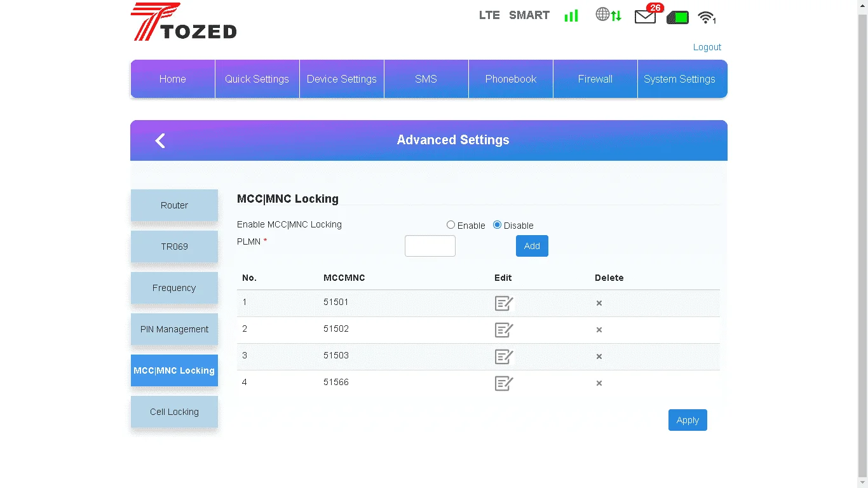Click the 51566 MCCMNC cell
Image resolution: width=868 pixels, height=488 pixels.
pos(336,383)
